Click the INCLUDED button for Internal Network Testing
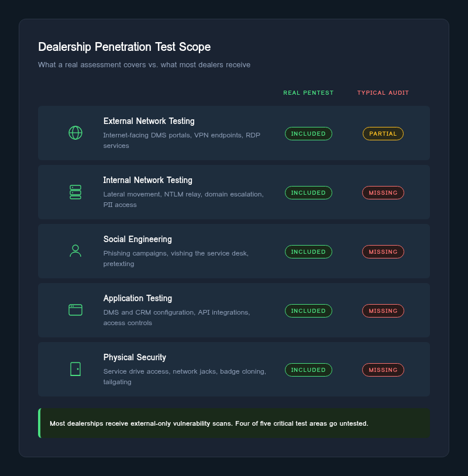The height and width of the screenshot is (476, 468). (x=308, y=192)
